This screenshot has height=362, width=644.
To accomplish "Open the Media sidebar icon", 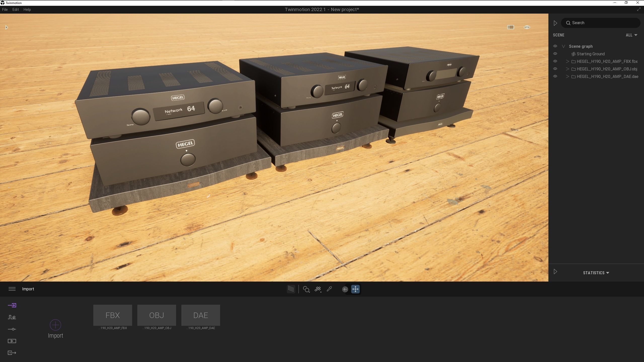I will (x=12, y=341).
